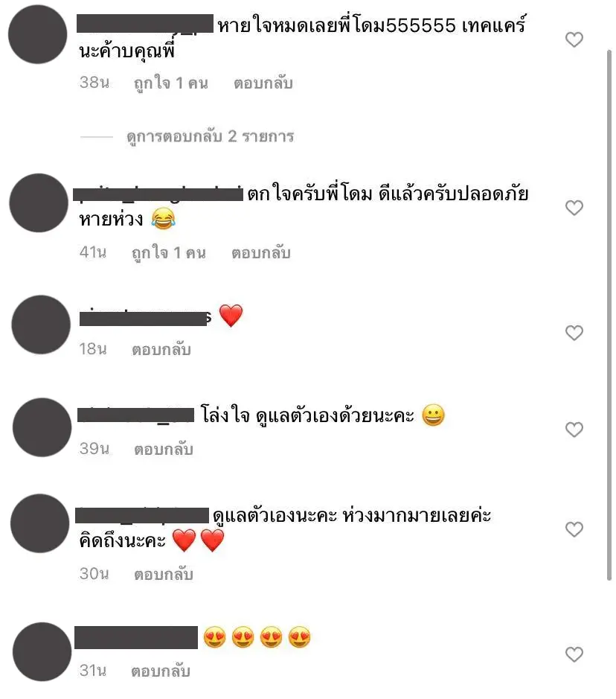Open avatar of the 41น commenter

pos(39,202)
